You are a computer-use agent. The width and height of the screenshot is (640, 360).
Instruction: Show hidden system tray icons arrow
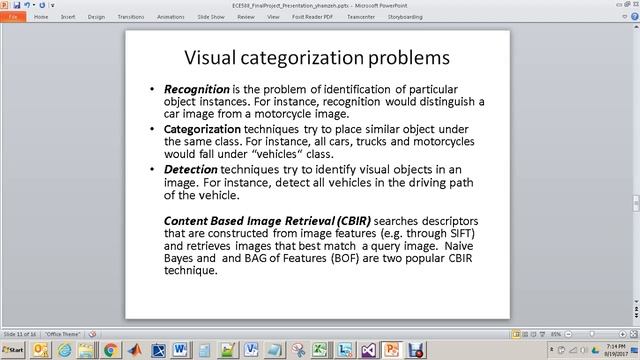(x=551, y=350)
